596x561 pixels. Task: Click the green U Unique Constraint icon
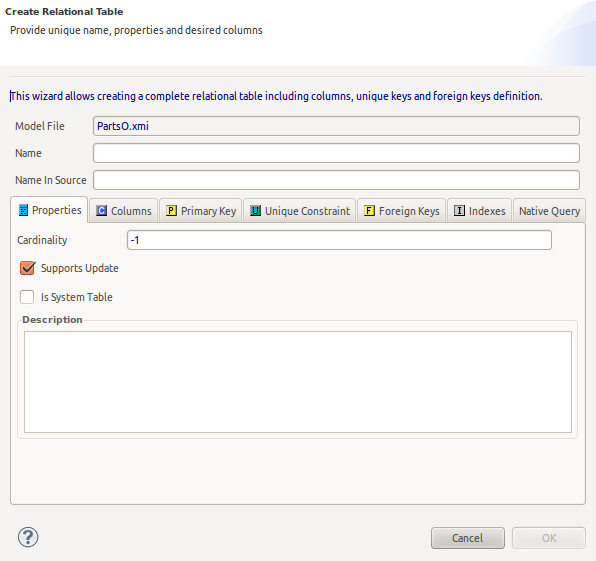(255, 211)
